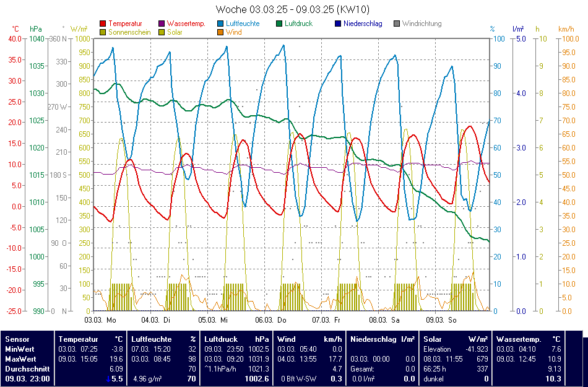
Task: Click the MaxWert row label
Action: coord(20,359)
